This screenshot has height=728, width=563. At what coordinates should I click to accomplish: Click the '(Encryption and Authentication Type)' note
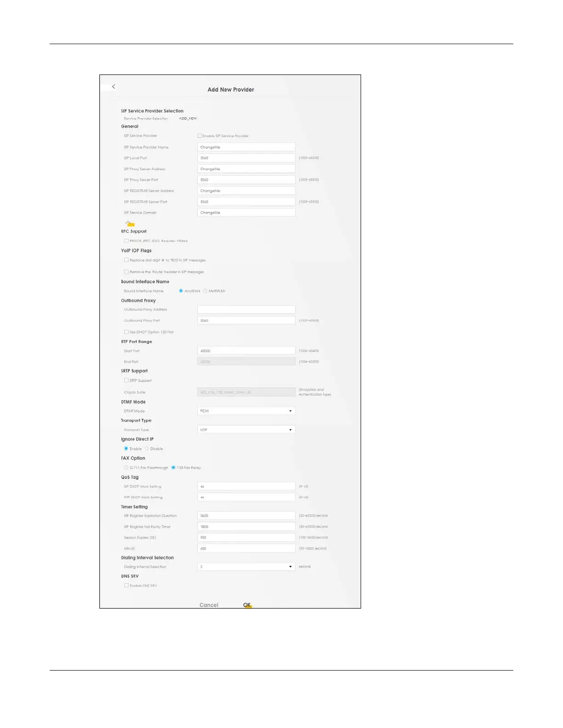315,392
